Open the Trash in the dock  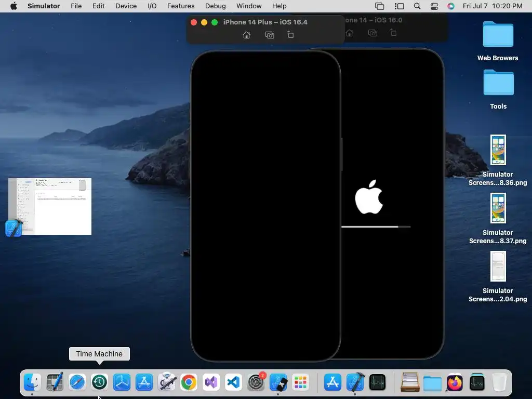tap(499, 382)
